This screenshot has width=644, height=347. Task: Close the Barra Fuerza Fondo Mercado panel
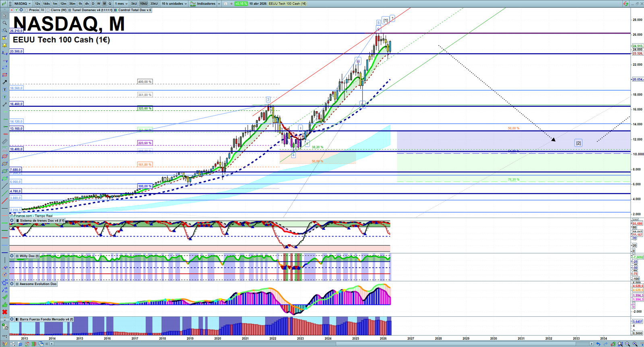coord(12,319)
